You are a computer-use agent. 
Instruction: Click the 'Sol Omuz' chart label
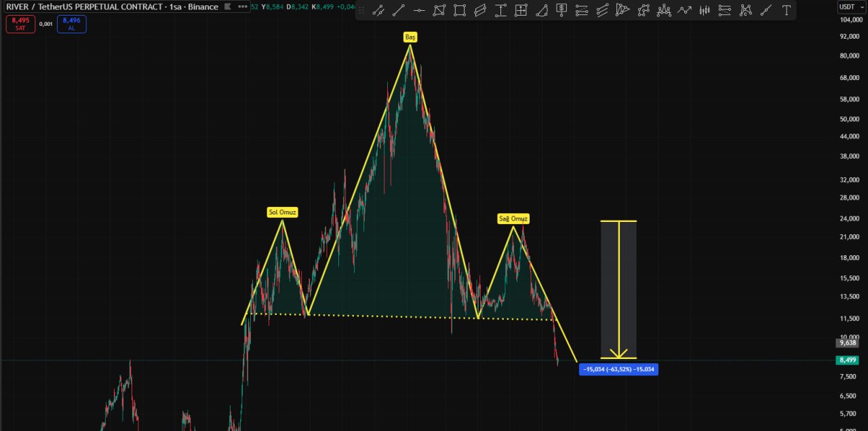[x=283, y=212]
